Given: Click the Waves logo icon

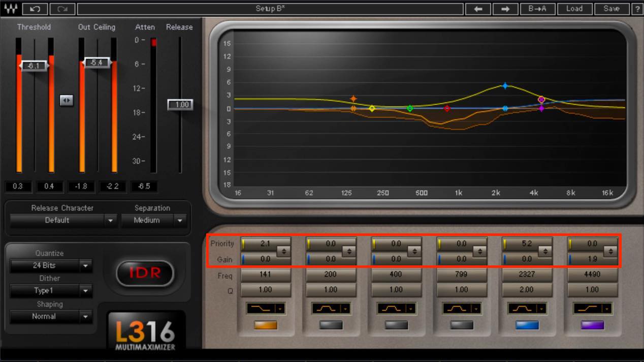Looking at the screenshot, I should [x=11, y=9].
